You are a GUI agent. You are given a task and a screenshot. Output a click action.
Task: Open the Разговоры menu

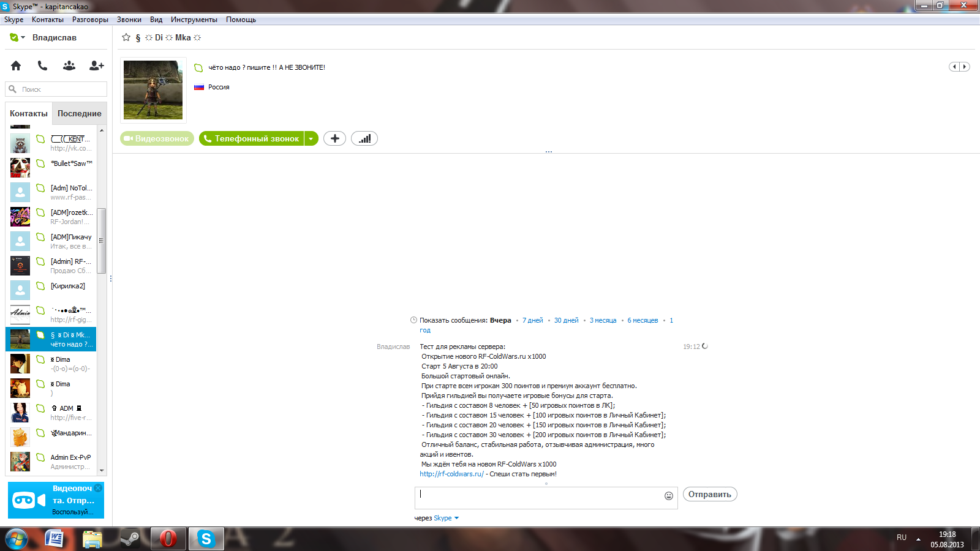(x=90, y=20)
